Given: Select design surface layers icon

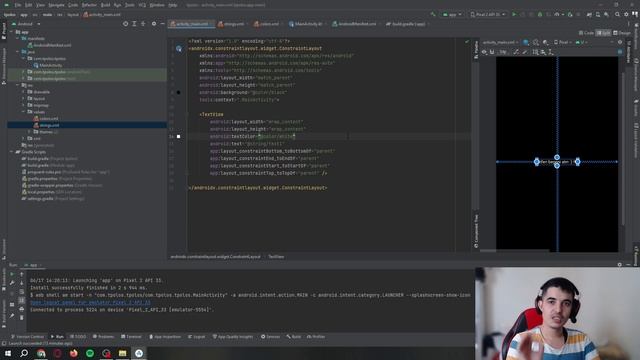Looking at the screenshot, I should (x=526, y=42).
